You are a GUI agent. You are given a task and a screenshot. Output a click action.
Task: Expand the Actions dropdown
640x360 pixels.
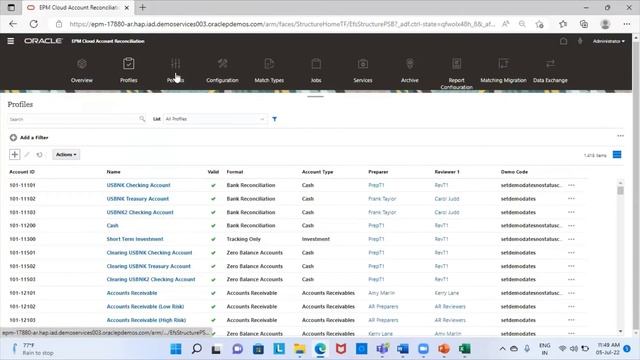coord(66,155)
